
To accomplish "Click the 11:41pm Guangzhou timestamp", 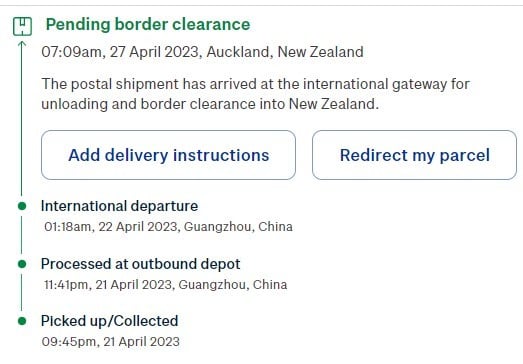I will point(165,285).
